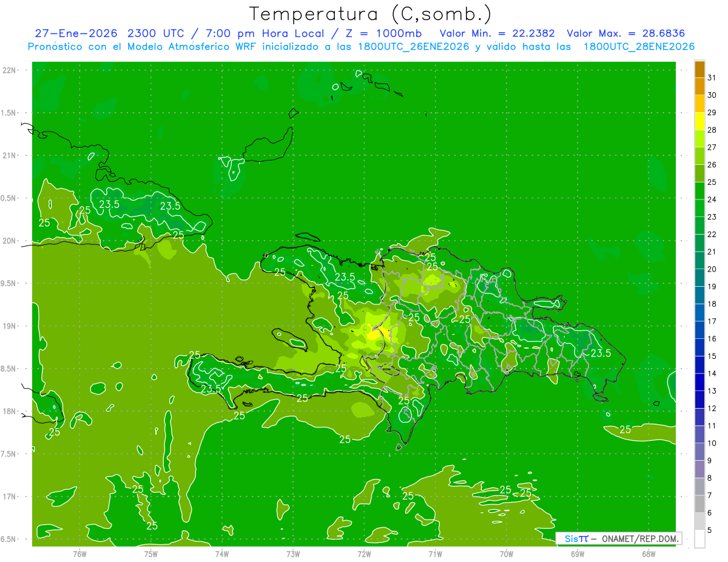Click the "13" label on the color scale

click(x=712, y=391)
